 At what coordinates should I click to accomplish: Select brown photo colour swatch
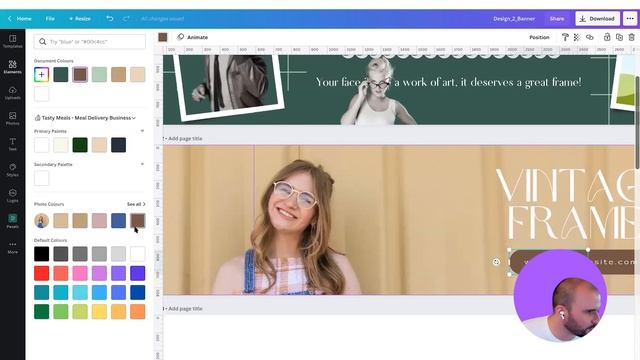click(x=138, y=220)
